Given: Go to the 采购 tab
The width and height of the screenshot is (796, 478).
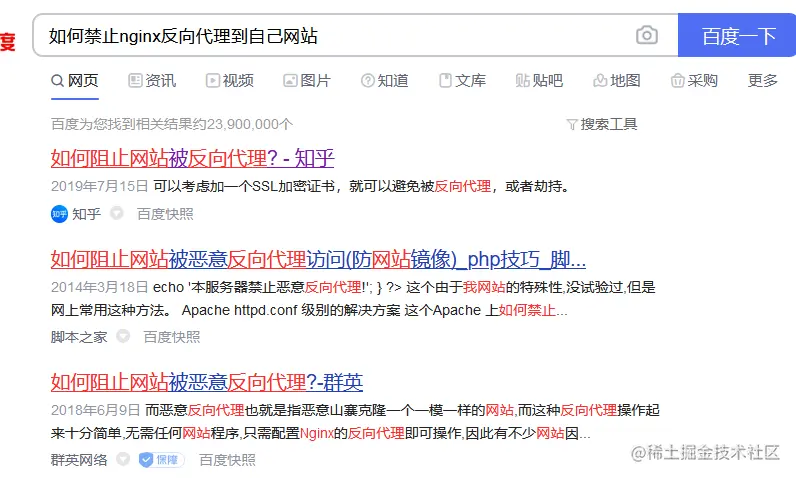Looking at the screenshot, I should [694, 80].
